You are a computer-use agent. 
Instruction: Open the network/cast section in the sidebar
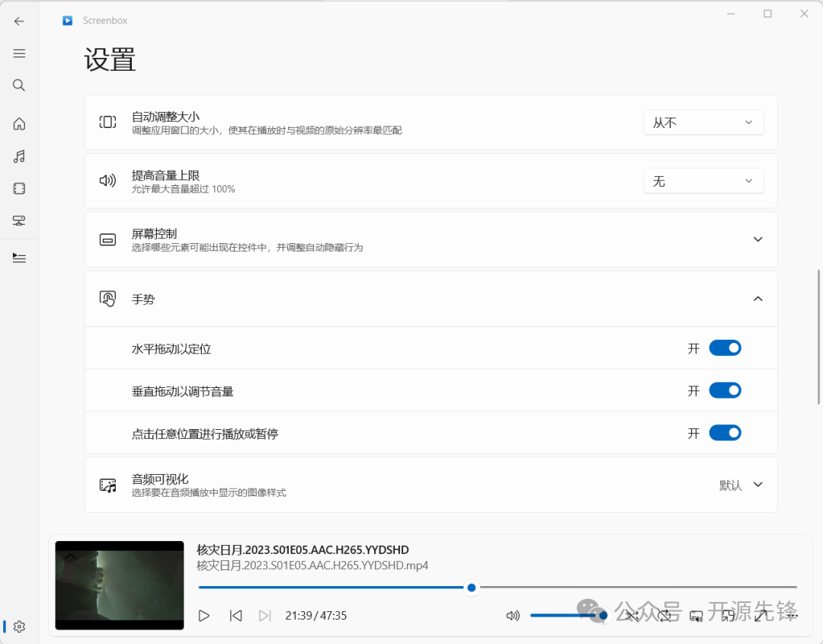tap(19, 220)
